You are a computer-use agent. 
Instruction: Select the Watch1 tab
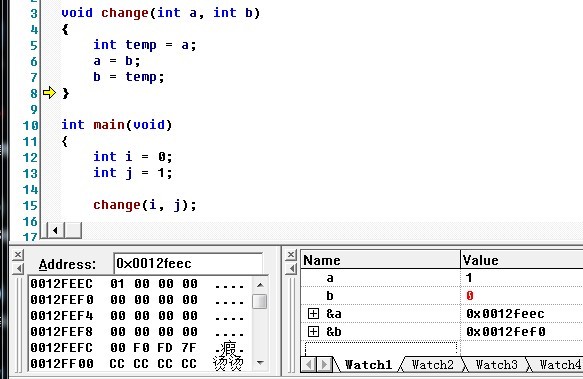coord(368,364)
